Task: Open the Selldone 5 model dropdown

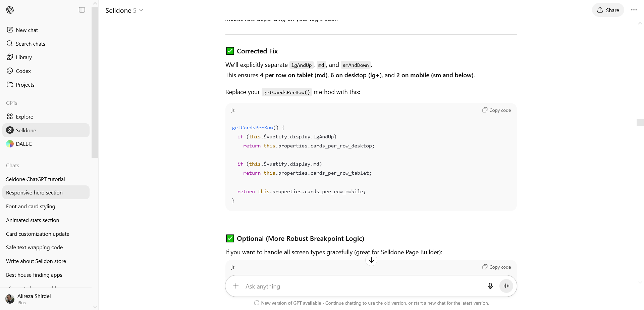Action: [x=124, y=10]
